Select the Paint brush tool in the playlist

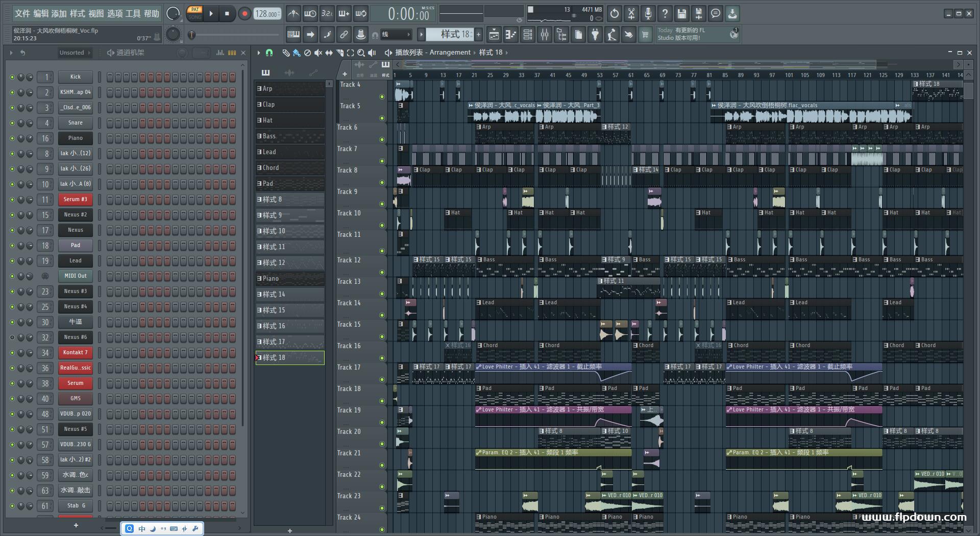coord(297,53)
